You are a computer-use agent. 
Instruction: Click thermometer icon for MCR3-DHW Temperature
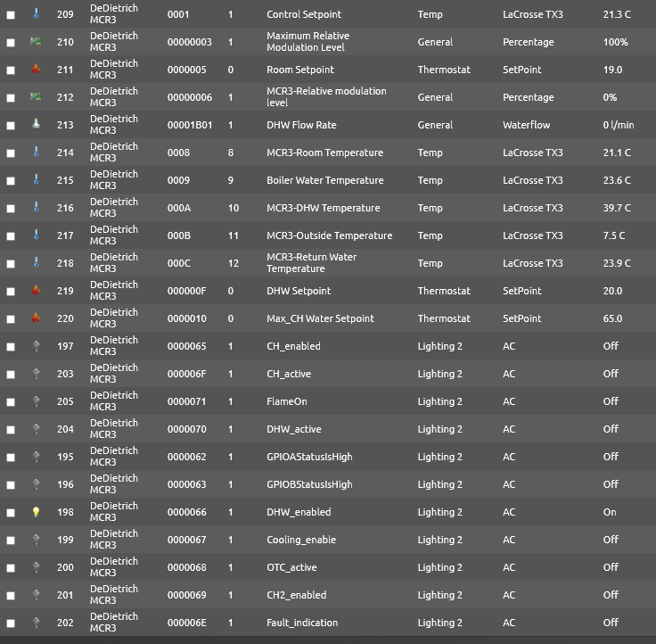tap(36, 207)
